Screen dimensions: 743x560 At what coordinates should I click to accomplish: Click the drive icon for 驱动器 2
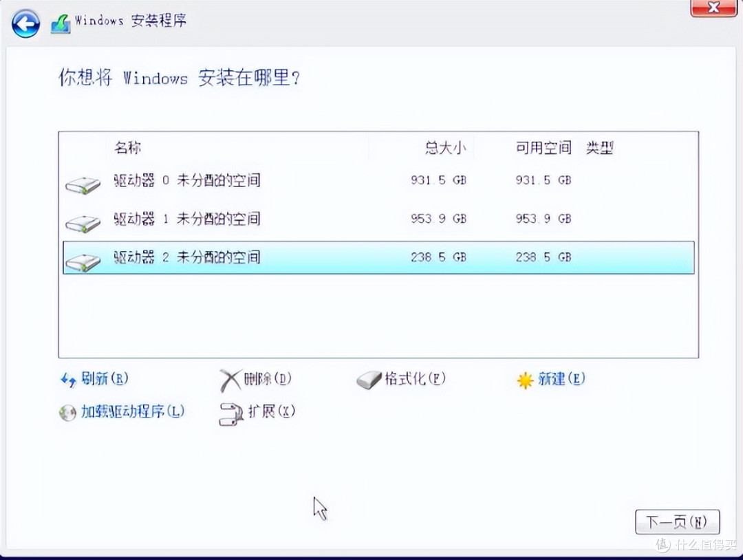coord(83,262)
